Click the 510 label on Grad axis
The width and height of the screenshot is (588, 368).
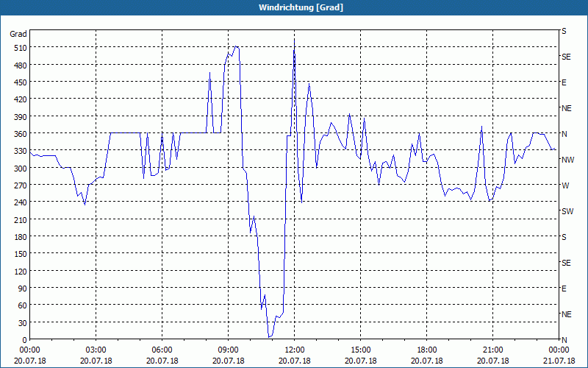point(20,48)
